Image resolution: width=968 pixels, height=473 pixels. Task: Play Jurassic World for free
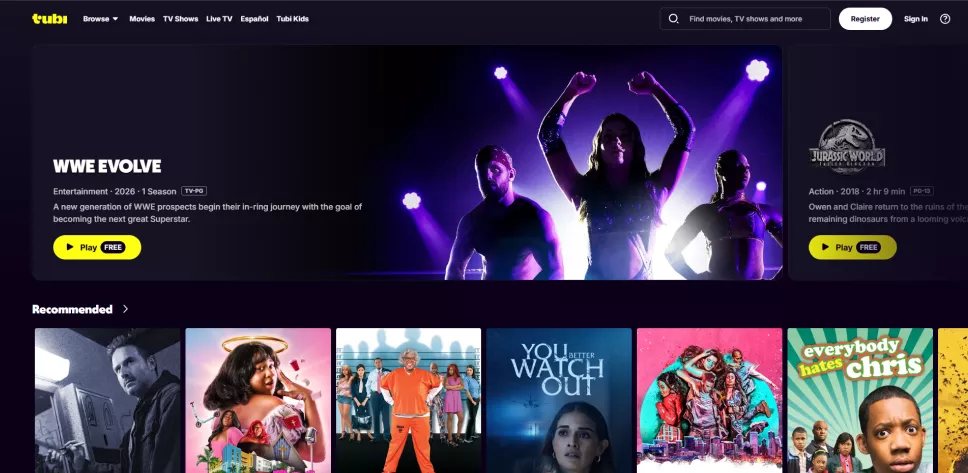pyautogui.click(x=852, y=247)
